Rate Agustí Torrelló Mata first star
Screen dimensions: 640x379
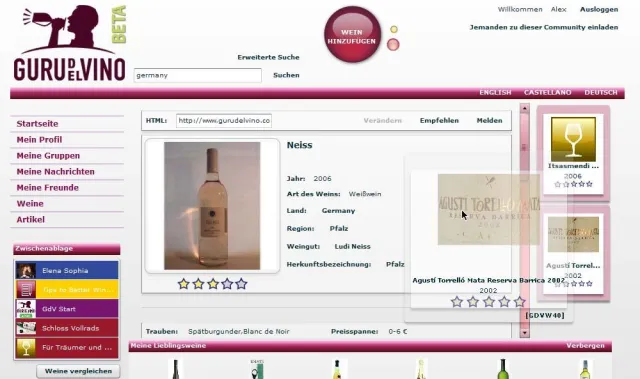click(x=457, y=302)
